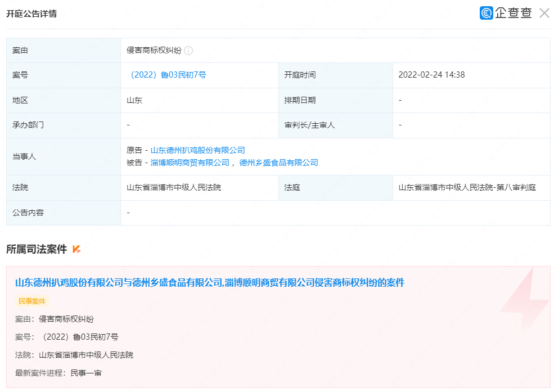Open the case number link (2022)鲁03民初7号
554x392 pixels.
166,75
